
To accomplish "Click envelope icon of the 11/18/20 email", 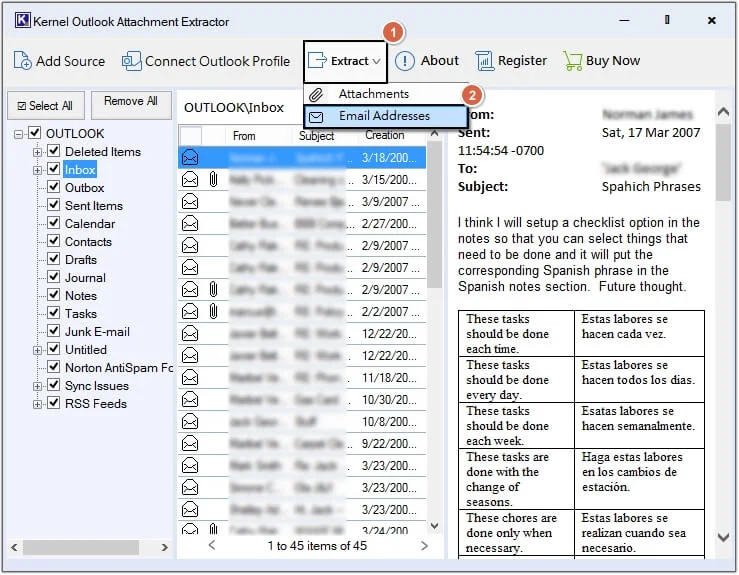I will [190, 378].
